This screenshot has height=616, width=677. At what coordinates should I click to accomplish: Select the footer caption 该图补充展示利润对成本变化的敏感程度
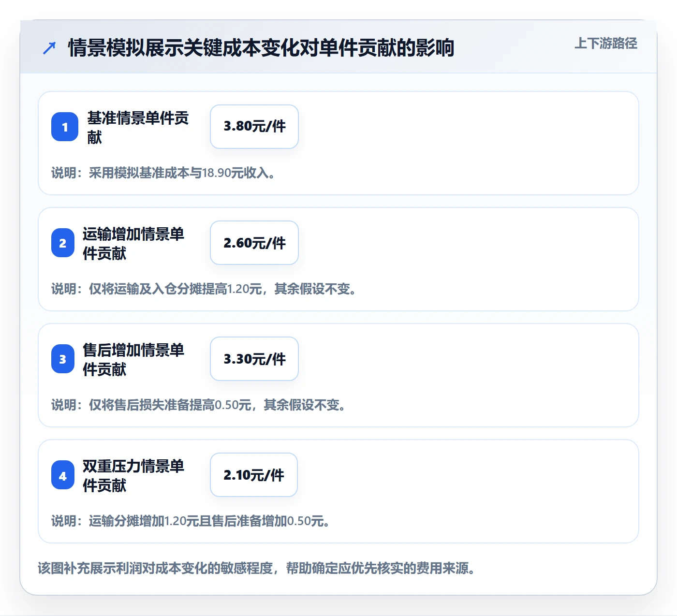257,568
